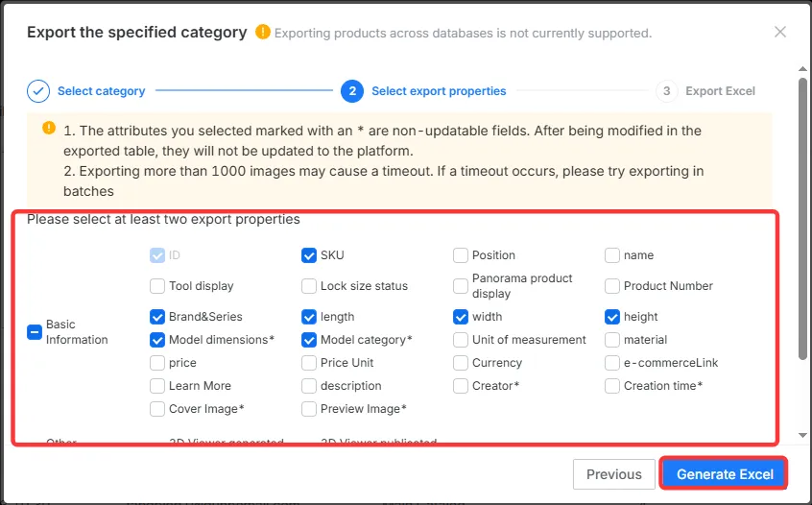Toggle the Basic Information group checkbox
This screenshot has height=505, width=812.
[x=35, y=332]
